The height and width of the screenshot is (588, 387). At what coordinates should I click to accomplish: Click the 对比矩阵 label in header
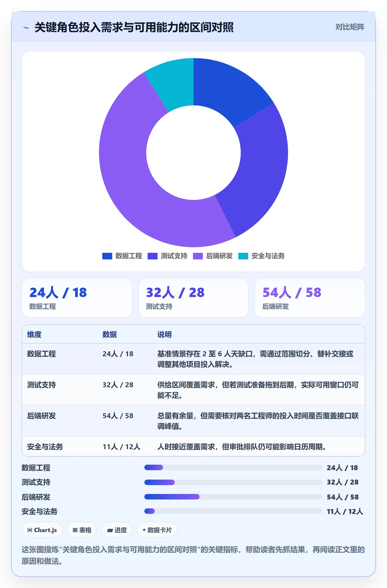[350, 27]
